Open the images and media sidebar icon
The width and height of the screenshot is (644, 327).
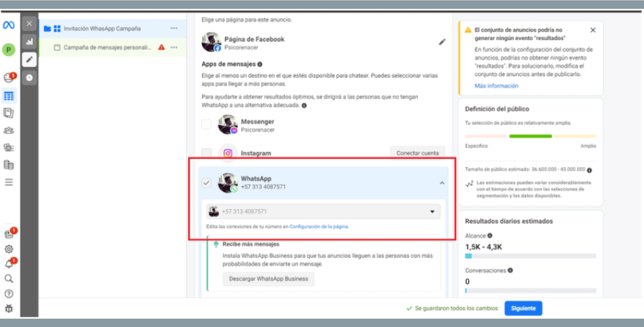pos(9,147)
